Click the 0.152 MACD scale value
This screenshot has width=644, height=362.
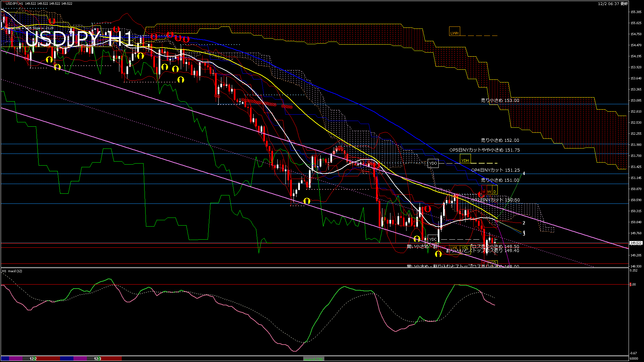click(634, 270)
